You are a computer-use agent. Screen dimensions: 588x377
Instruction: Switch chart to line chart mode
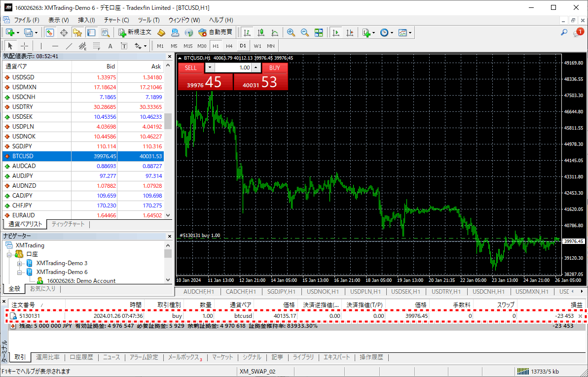point(275,33)
